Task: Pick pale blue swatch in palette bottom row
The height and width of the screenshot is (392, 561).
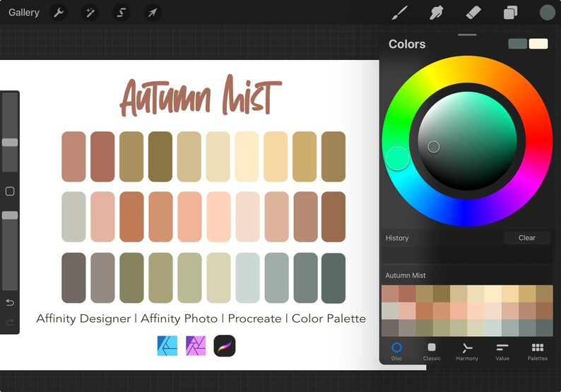Action: (492, 328)
